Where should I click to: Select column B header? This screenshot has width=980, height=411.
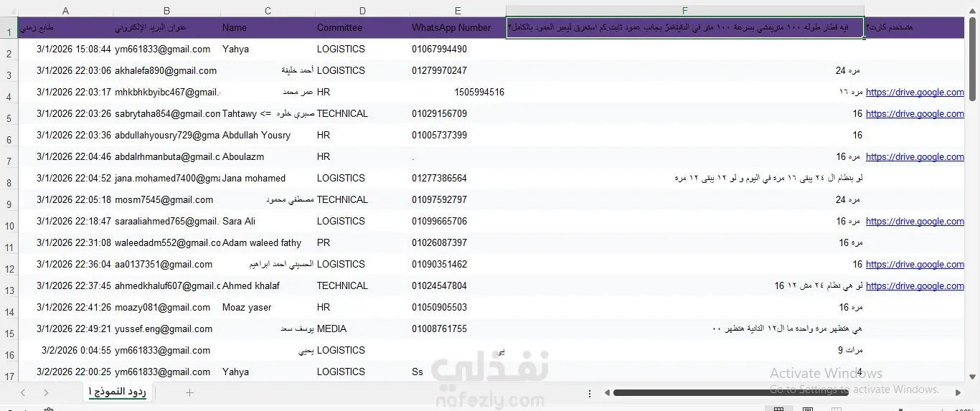166,11
